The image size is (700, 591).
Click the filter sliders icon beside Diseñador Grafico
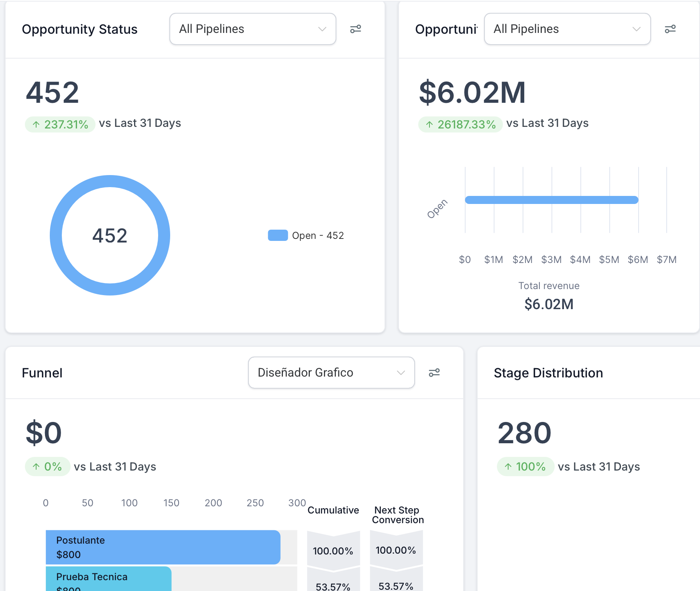coord(434,373)
